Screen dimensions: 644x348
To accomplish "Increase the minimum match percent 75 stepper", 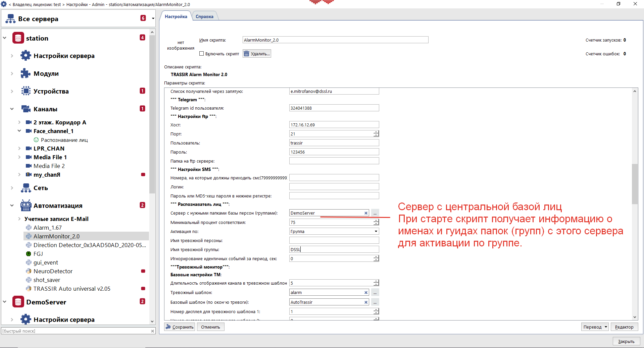I will point(376,221).
